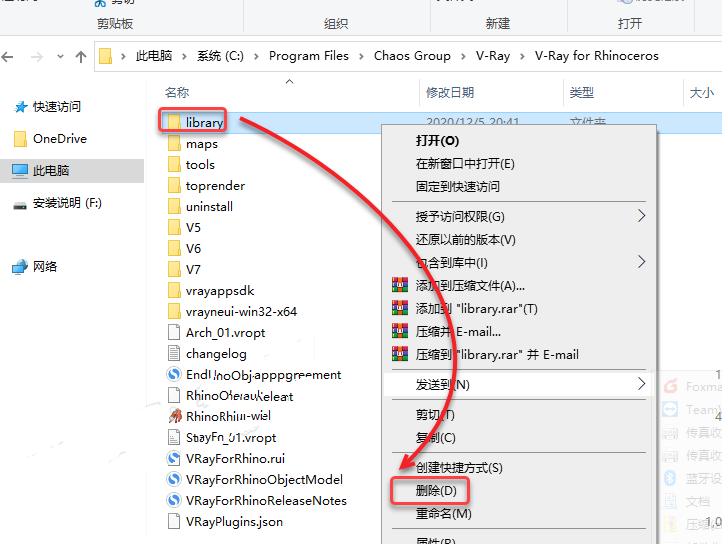722x544 pixels.
Task: Open 安装说明 (F:) drive in sidebar
Action: tap(58, 203)
